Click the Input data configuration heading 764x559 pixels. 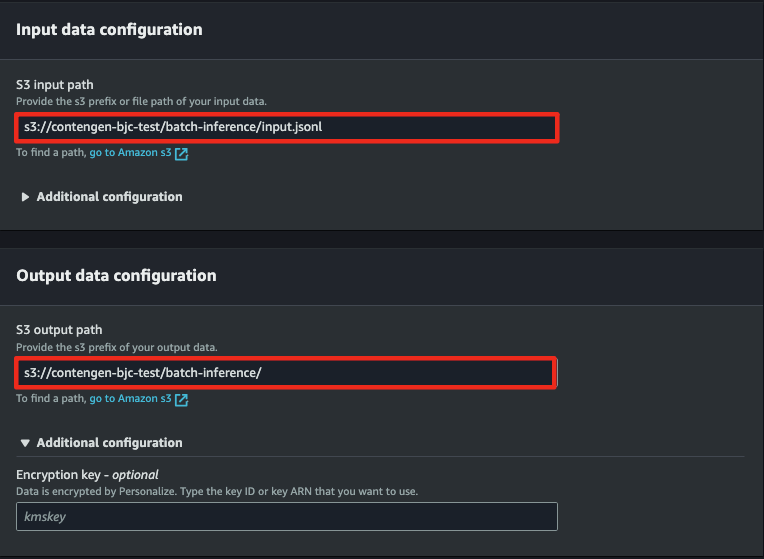point(109,30)
